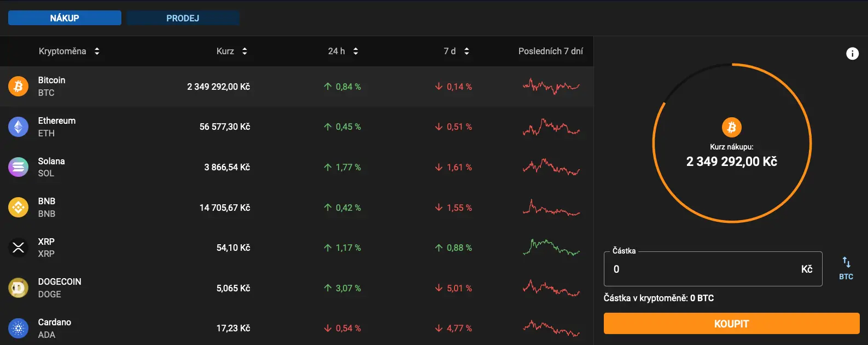Click XRP's 24 h change 1,17 %
This screenshot has width=868, height=345.
[x=342, y=248]
